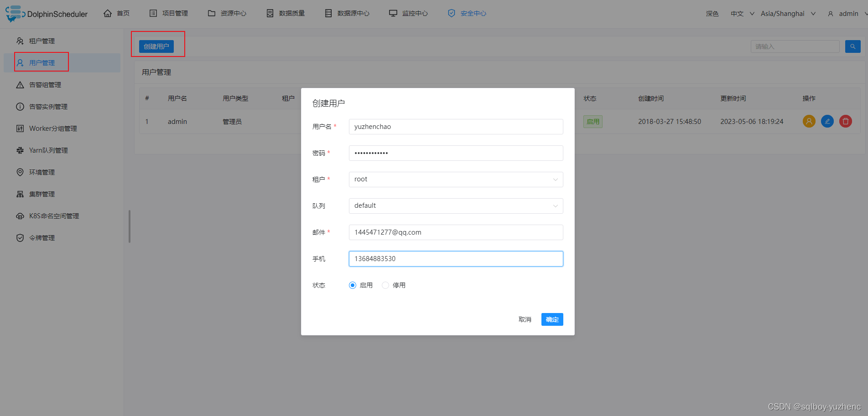Open the 首页 home menu
868x416 pixels.
(x=116, y=13)
